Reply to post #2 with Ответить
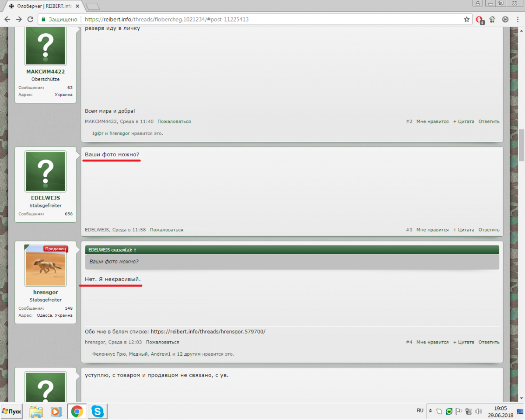 pyautogui.click(x=489, y=122)
